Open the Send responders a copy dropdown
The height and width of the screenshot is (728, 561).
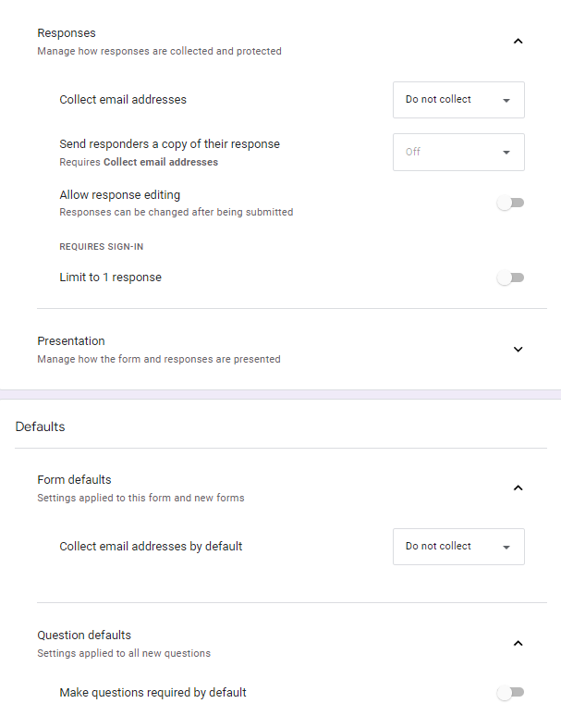click(x=458, y=153)
